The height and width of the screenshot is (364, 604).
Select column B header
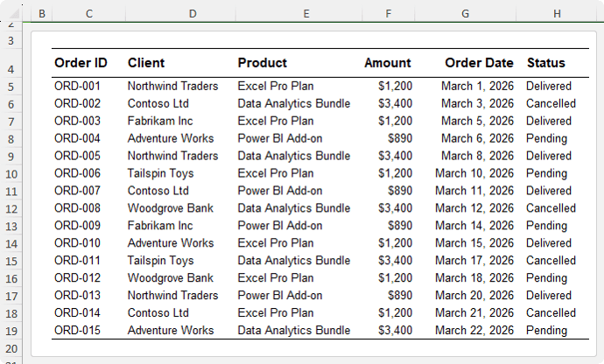[x=42, y=14]
